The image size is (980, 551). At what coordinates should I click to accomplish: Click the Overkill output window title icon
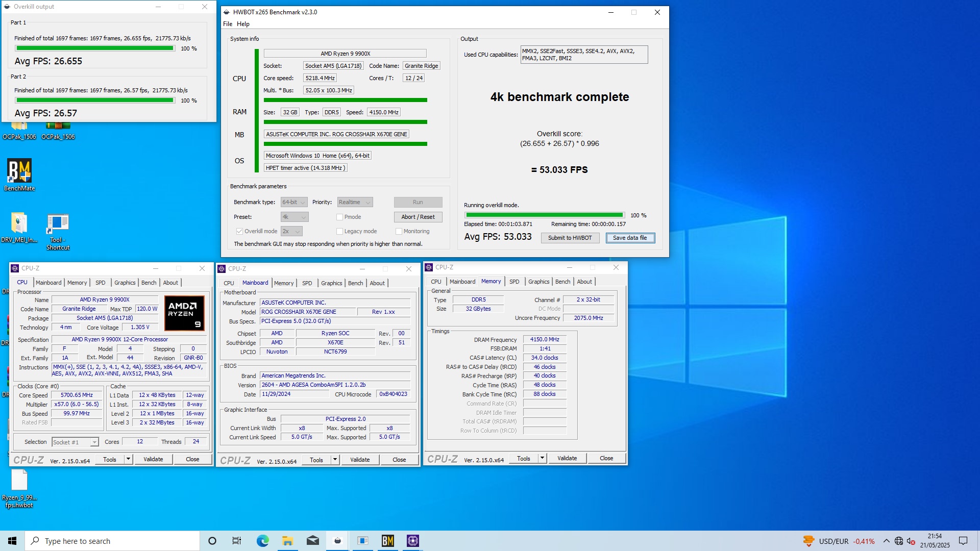click(7, 7)
